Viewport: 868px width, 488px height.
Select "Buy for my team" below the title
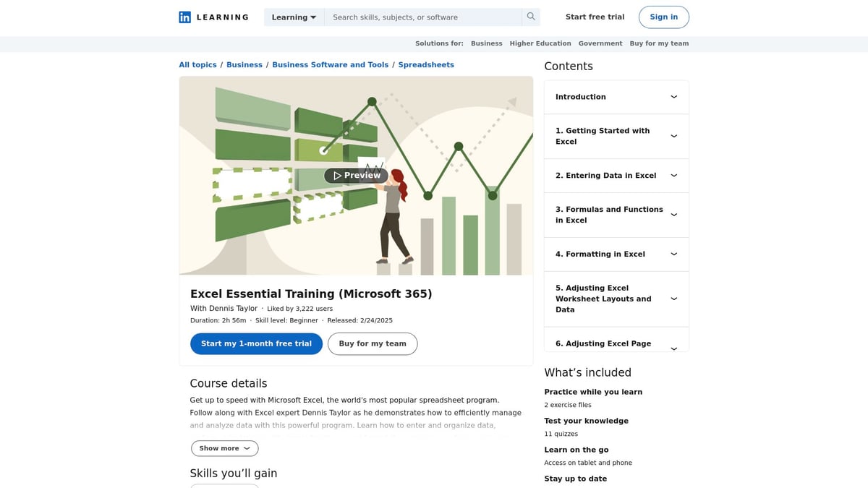pyautogui.click(x=373, y=343)
